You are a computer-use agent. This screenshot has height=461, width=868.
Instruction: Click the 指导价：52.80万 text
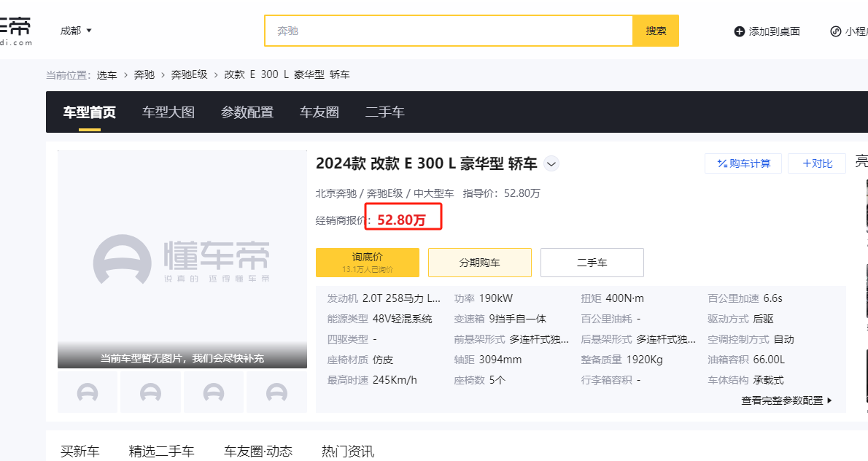(502, 193)
